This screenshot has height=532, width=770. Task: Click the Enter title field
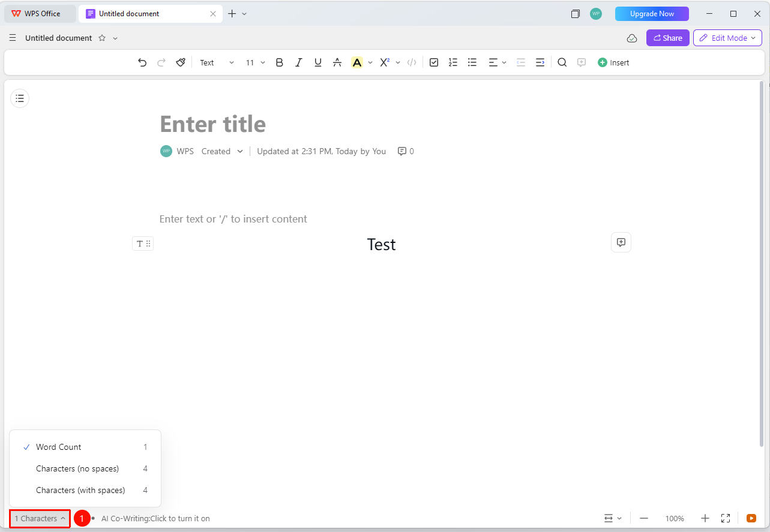[213, 124]
